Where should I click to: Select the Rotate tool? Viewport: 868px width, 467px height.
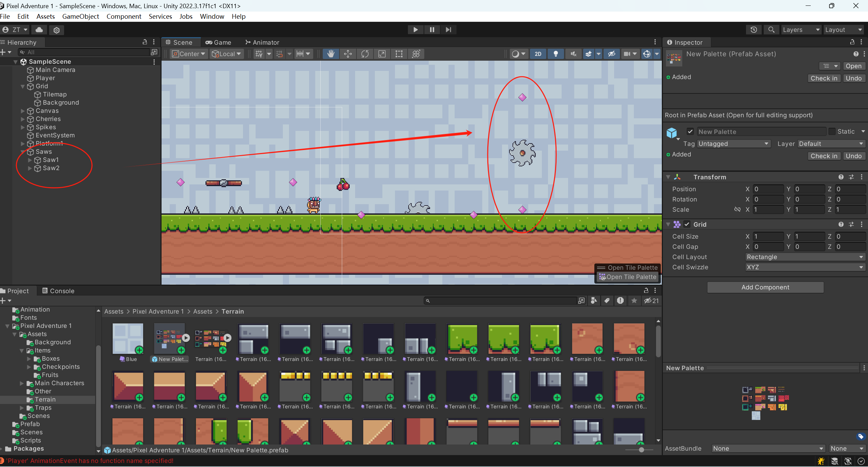click(x=365, y=54)
